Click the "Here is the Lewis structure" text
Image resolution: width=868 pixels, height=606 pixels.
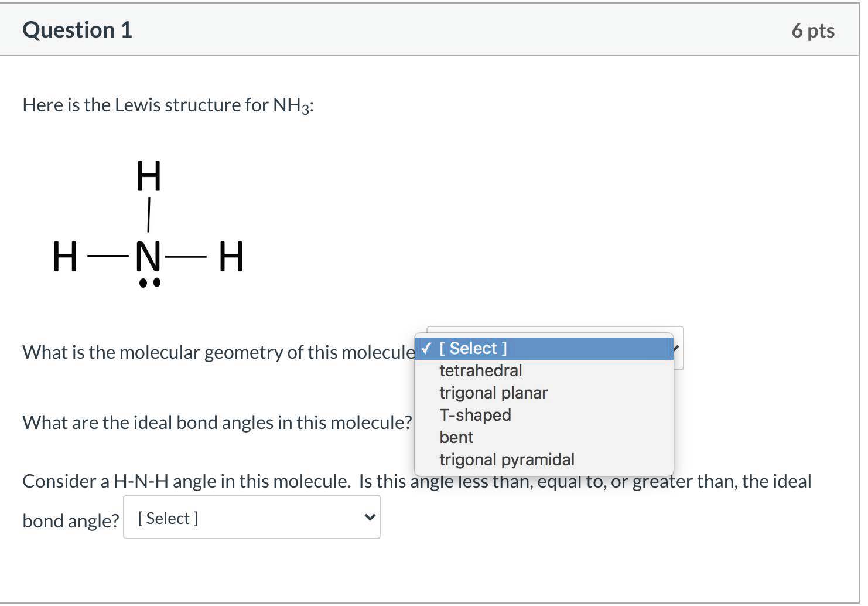click(168, 105)
